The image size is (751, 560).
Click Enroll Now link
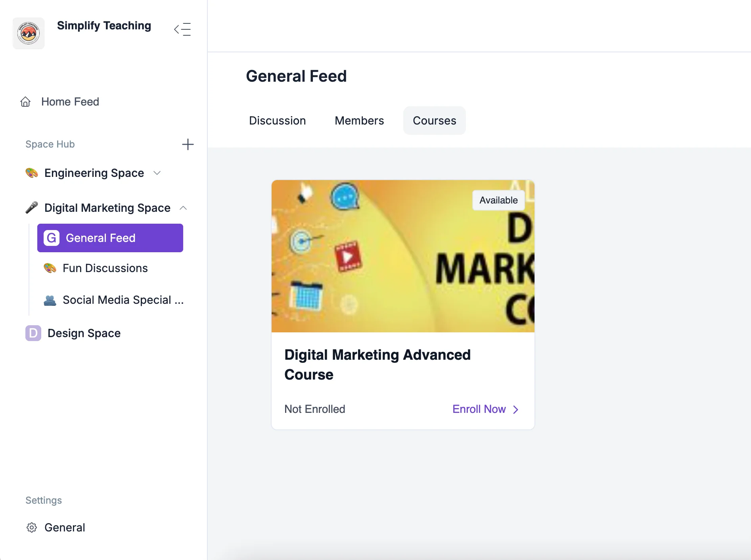[x=485, y=409]
